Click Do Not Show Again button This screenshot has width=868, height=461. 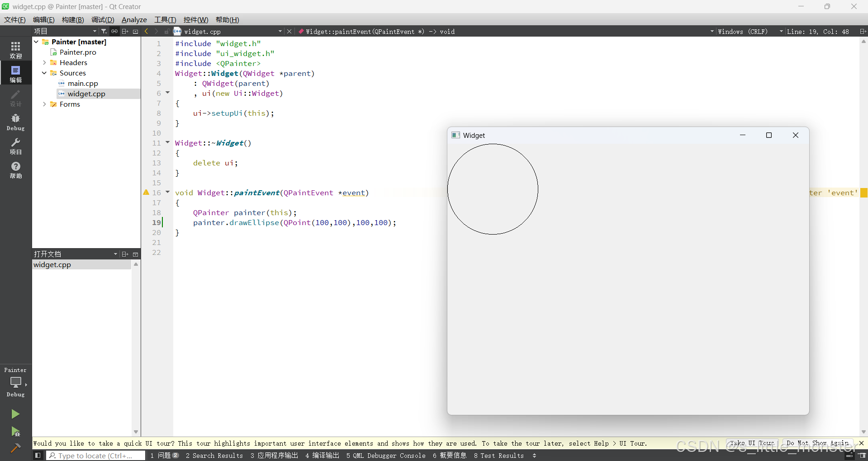[x=817, y=443]
